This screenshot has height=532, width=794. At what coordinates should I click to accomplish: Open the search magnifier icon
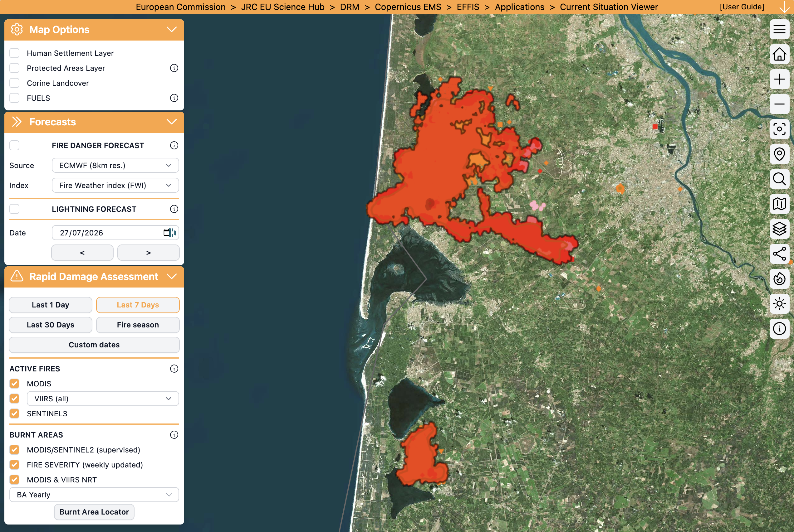779,179
